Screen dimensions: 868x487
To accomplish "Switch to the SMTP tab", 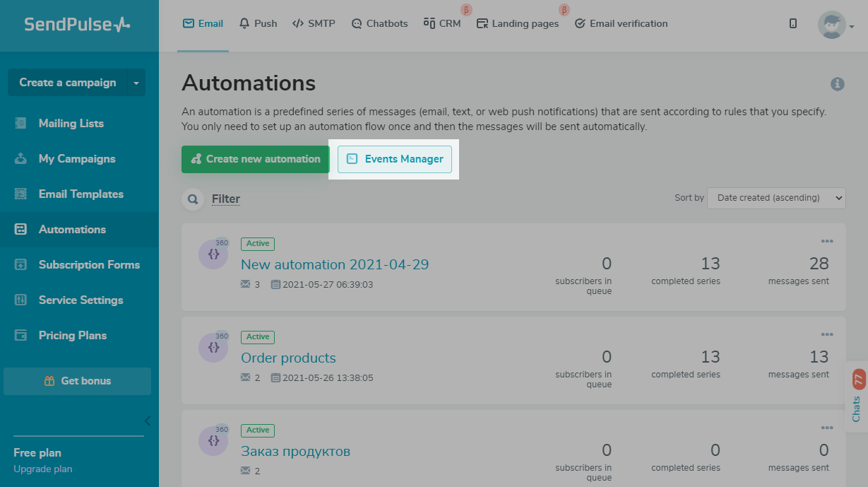I will (314, 23).
